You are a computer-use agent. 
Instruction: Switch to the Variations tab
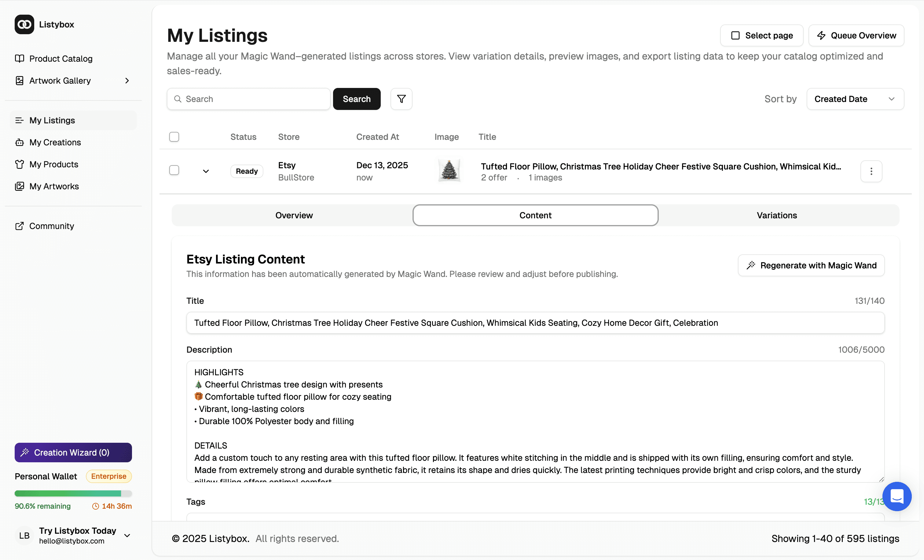pos(777,215)
